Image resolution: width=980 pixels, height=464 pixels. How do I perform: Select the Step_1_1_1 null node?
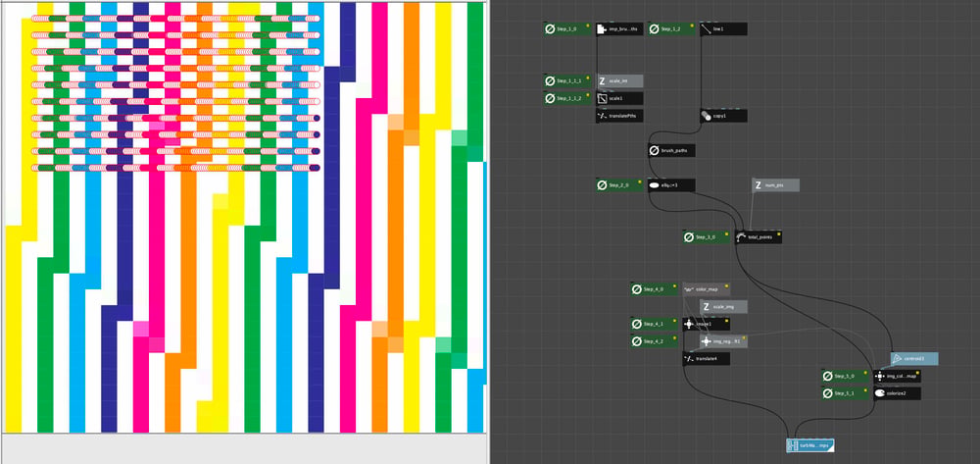coord(566,80)
